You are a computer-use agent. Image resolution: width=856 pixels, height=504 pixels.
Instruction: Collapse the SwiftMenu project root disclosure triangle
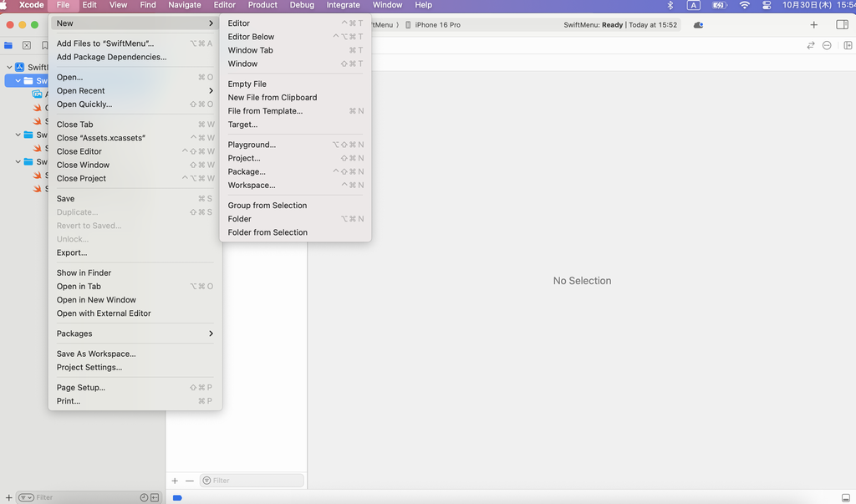9,67
